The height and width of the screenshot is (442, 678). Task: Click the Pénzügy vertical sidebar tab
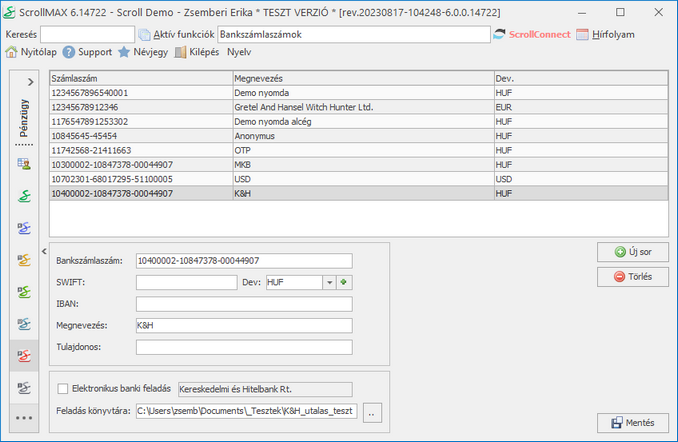pos(24,118)
